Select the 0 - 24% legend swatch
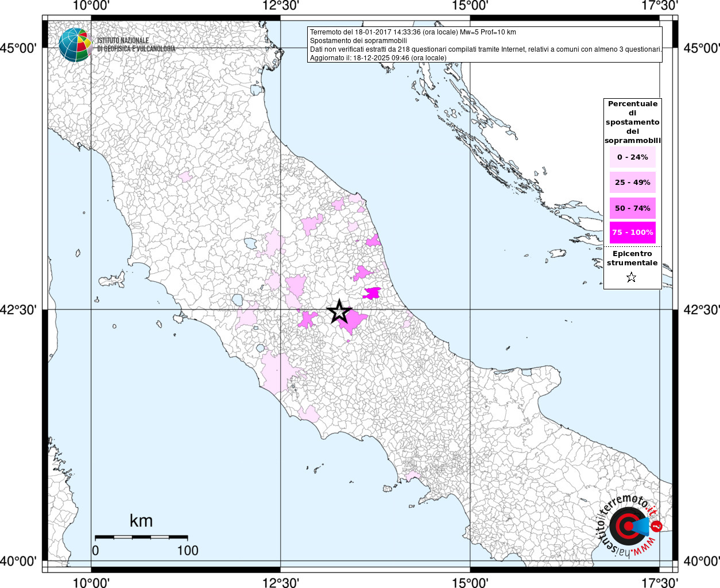Screen dimensions: 720x588 click(632, 157)
